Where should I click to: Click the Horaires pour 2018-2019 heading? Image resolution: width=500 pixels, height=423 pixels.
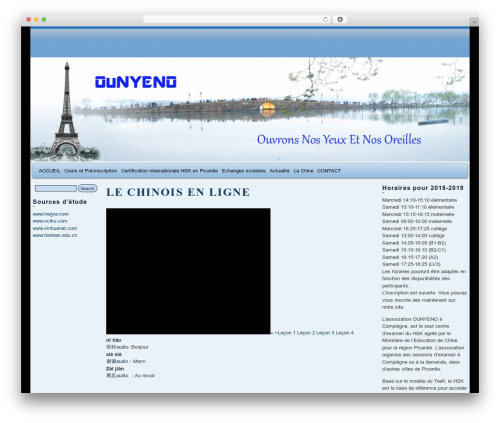click(422, 188)
